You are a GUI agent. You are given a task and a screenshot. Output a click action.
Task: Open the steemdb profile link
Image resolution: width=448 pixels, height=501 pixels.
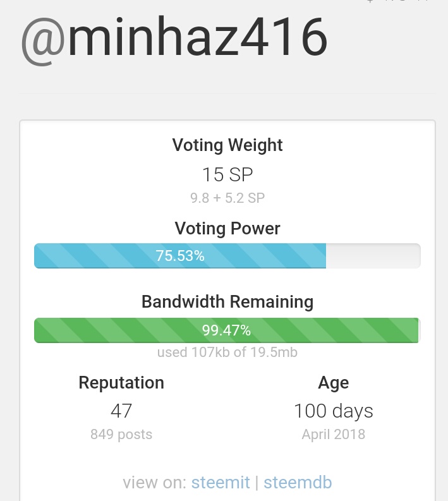[298, 483]
